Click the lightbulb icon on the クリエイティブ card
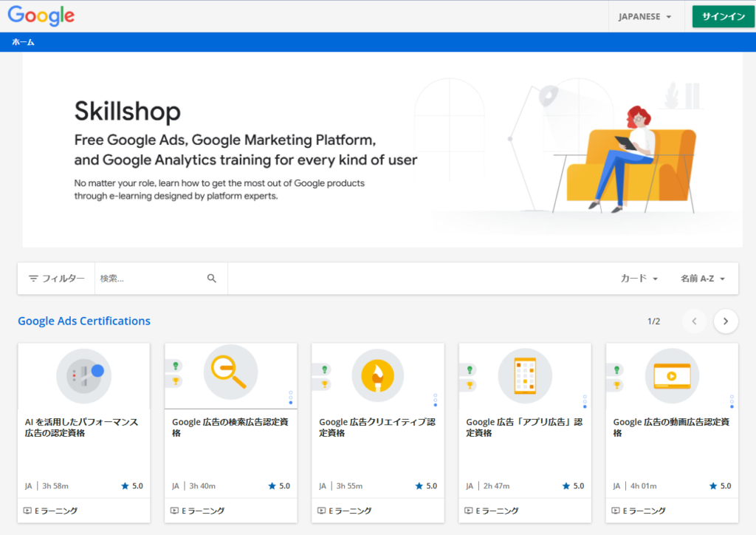 pyautogui.click(x=325, y=369)
